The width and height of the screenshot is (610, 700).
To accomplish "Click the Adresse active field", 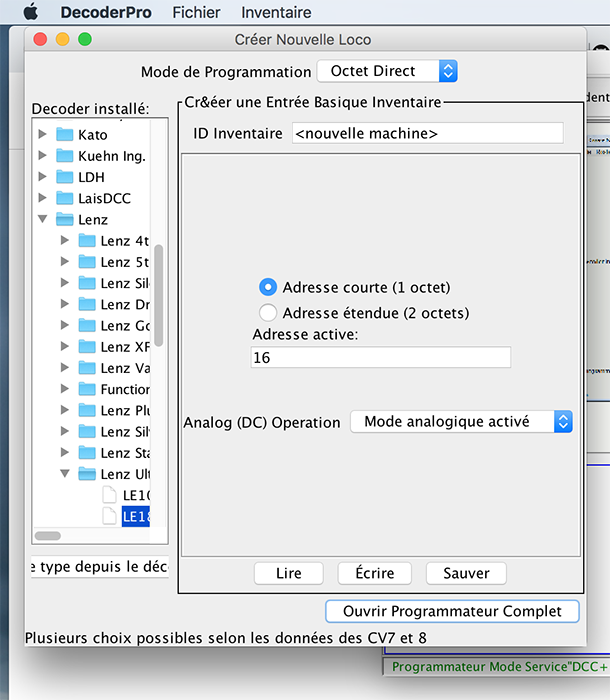I will [x=380, y=357].
